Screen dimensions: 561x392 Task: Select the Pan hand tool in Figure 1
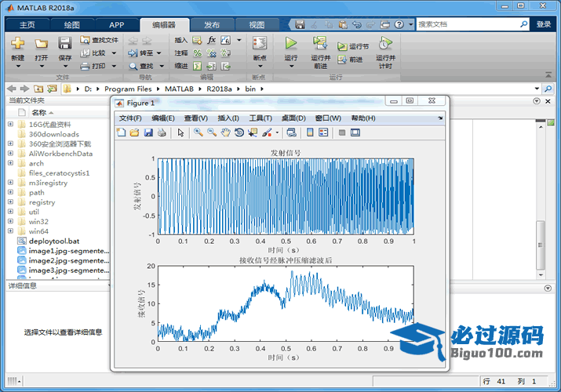click(x=225, y=132)
